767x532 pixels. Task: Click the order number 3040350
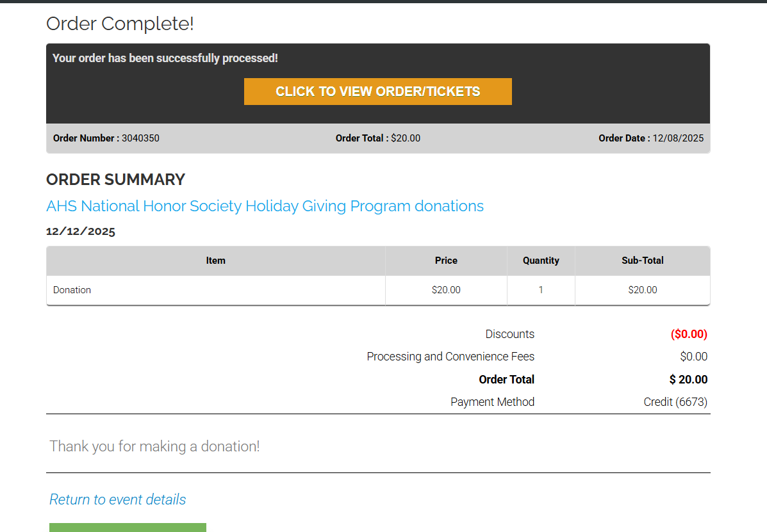tap(140, 138)
